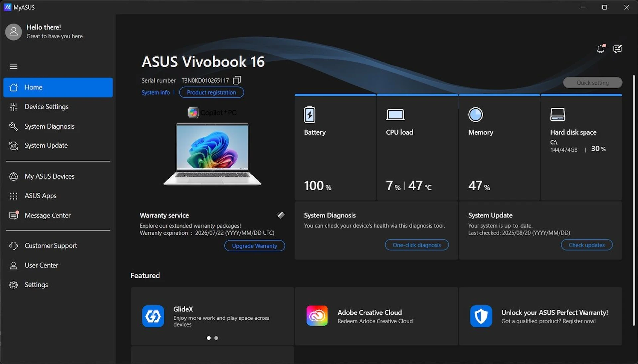Click the Featured section heading
638x364 pixels.
145,275
